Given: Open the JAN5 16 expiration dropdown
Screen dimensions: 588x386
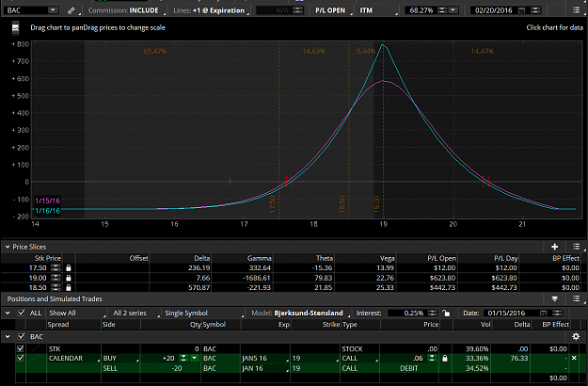Looking at the screenshot, I should click(264, 359).
